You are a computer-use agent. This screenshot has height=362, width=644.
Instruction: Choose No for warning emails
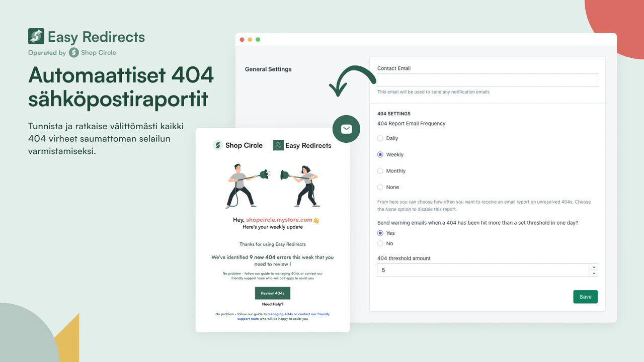tap(380, 243)
